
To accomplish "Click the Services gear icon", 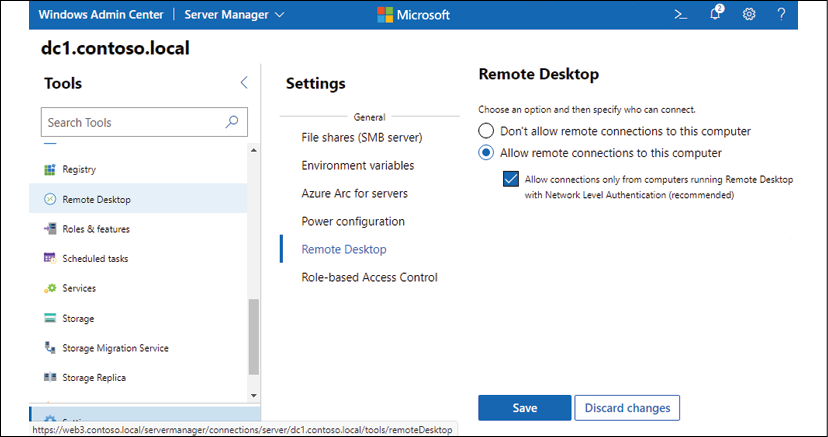I will 50,288.
